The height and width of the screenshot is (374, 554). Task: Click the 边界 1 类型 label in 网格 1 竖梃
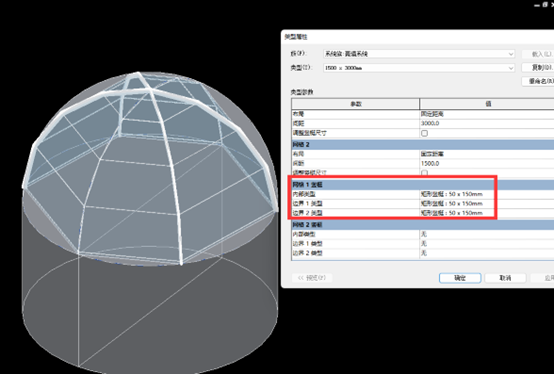(307, 203)
